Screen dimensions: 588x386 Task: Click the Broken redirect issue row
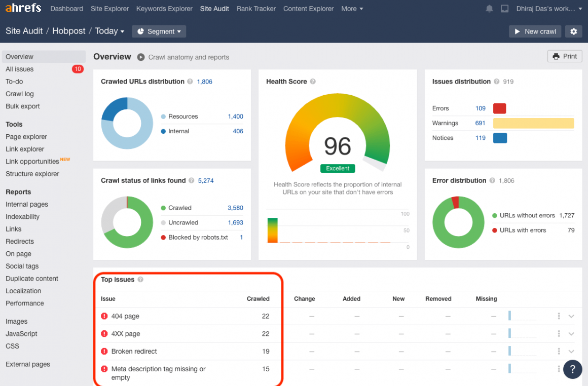coord(134,351)
